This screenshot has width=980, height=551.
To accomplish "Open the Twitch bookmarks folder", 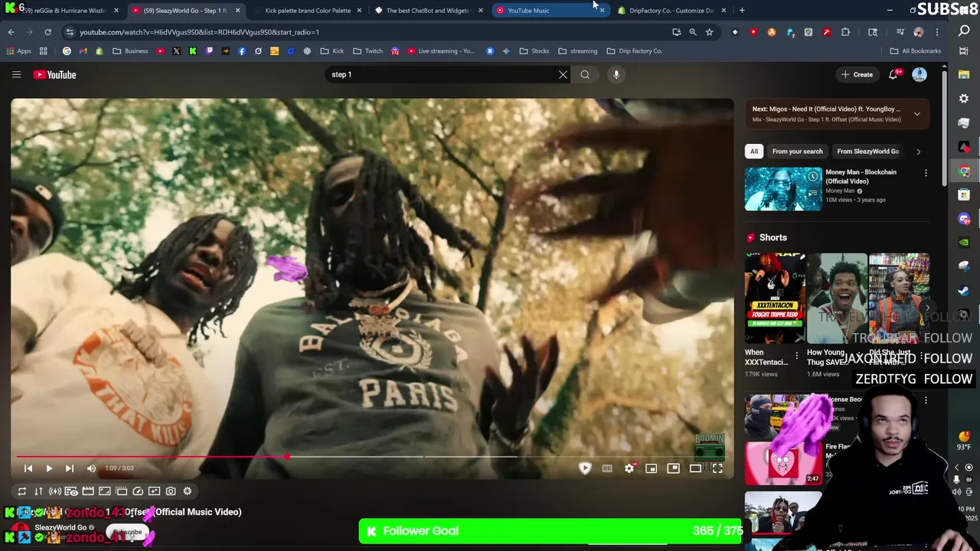I will pyautogui.click(x=367, y=51).
